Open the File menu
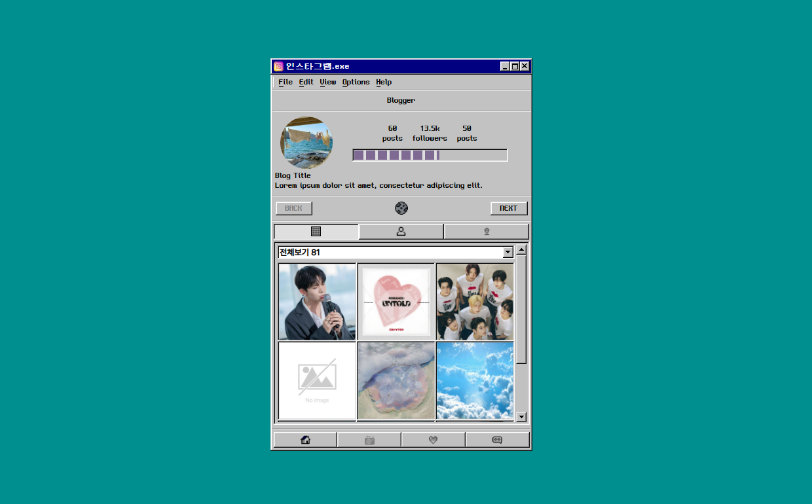 [x=286, y=82]
